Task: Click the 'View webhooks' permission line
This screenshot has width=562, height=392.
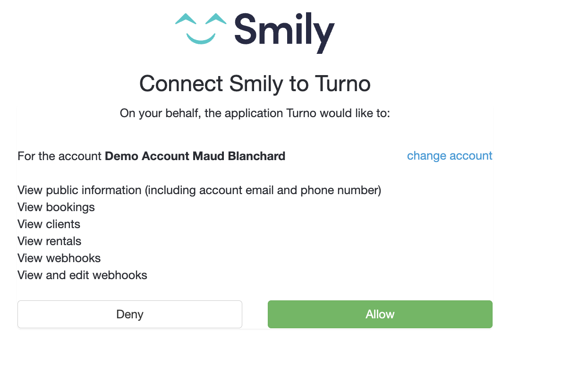Action: (59, 258)
